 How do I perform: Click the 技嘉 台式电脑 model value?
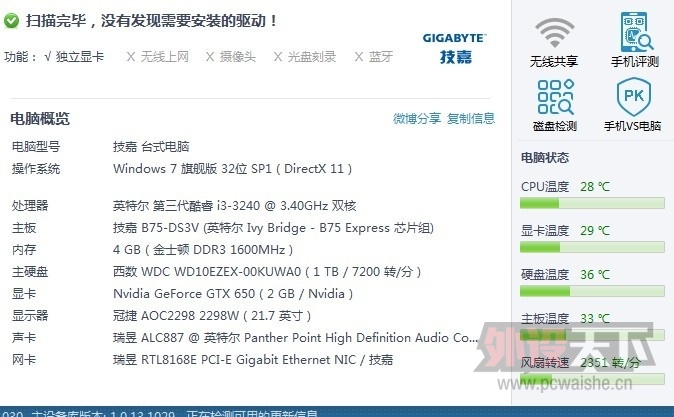151,147
